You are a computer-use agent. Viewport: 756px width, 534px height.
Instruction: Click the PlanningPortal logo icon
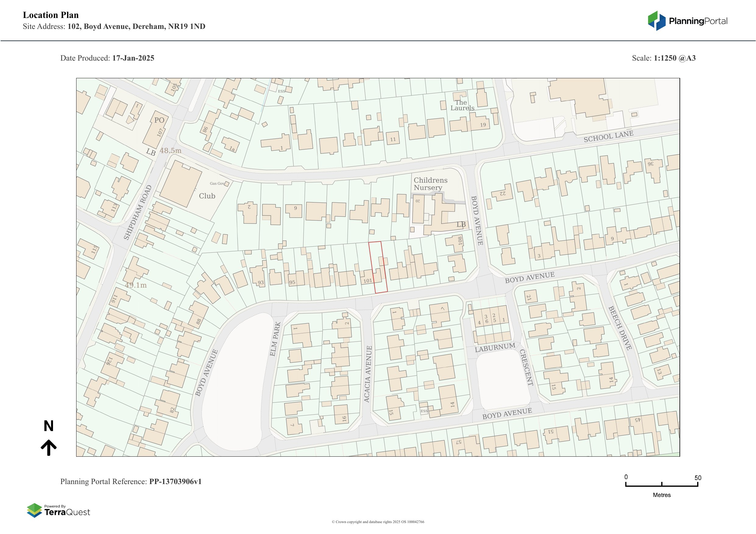[657, 21]
